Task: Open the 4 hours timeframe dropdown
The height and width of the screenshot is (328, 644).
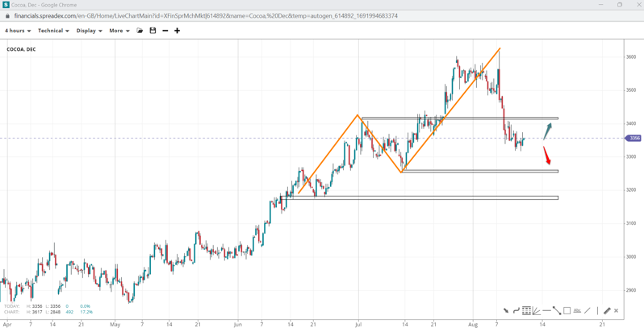Action: pyautogui.click(x=18, y=31)
